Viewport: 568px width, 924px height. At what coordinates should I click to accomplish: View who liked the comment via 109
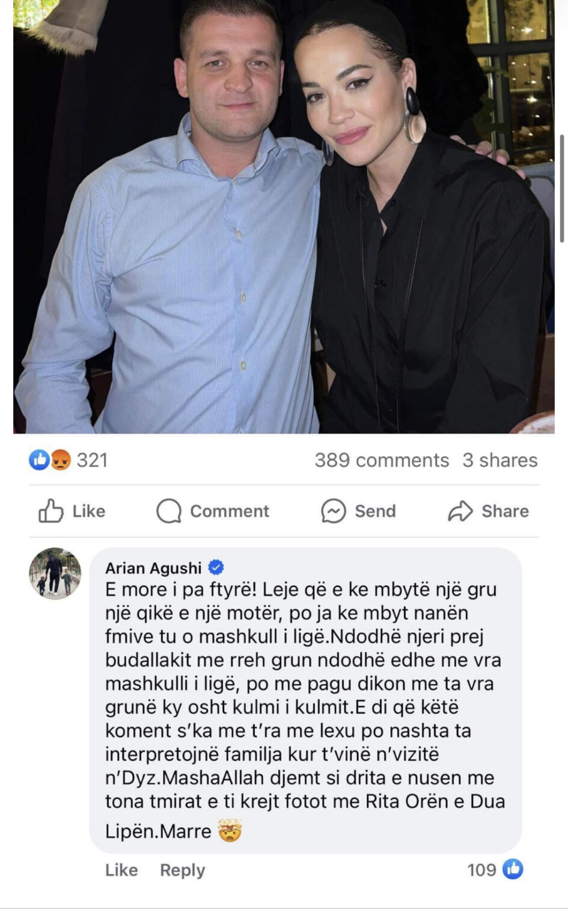coord(482,870)
